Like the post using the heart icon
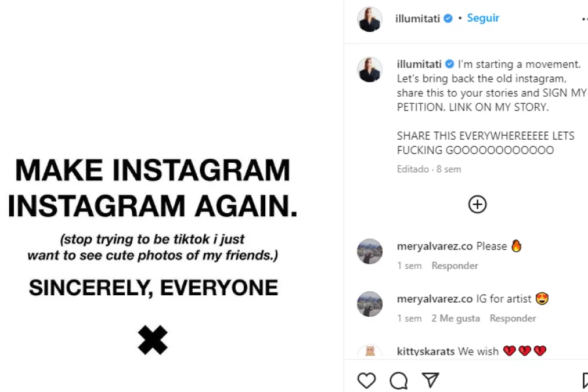 coord(367,380)
